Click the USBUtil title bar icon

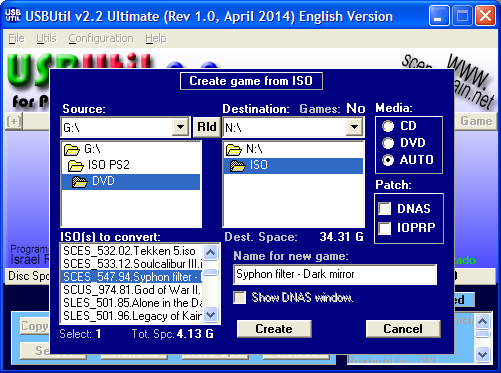click(x=13, y=15)
